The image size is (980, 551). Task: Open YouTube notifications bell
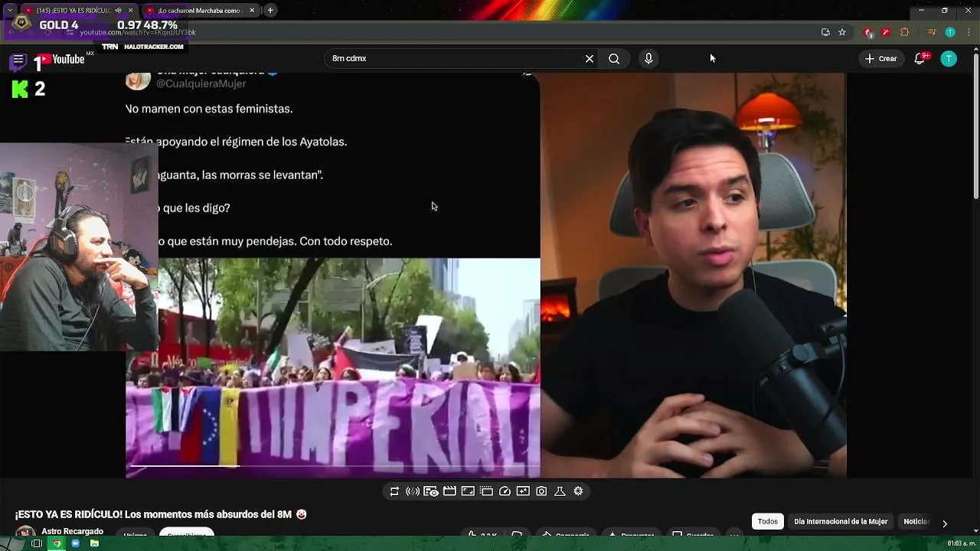(920, 59)
